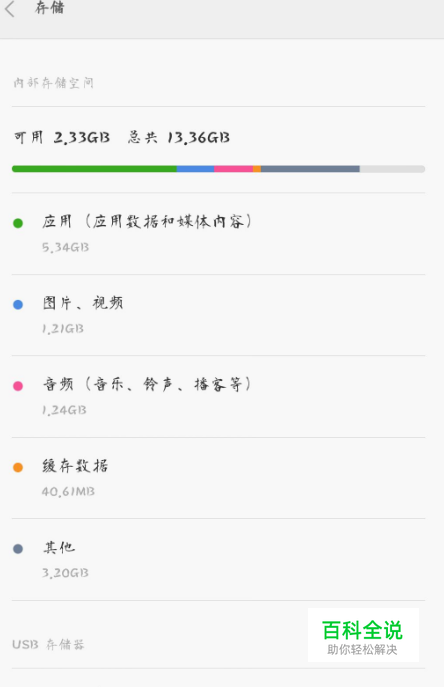Click the 可用 2.33GB text
This screenshot has width=444, height=687.
coord(62,138)
